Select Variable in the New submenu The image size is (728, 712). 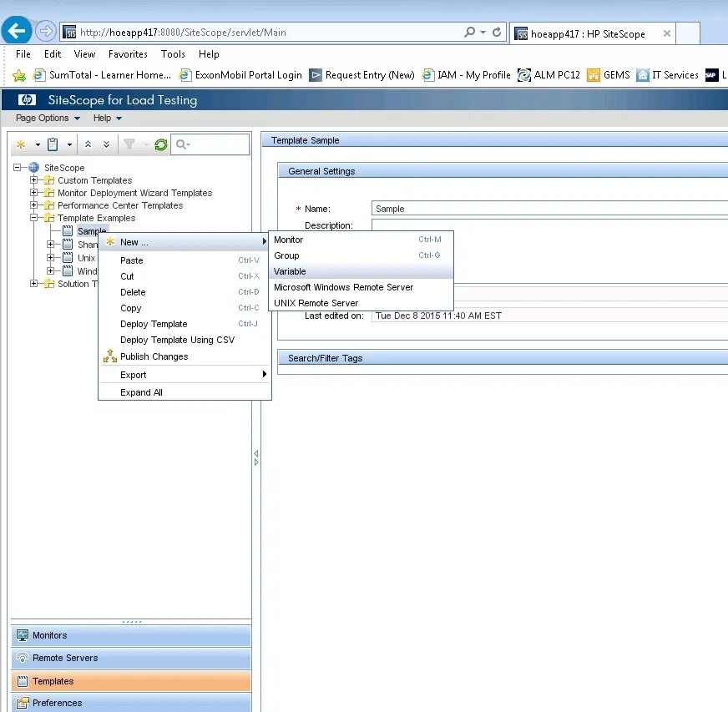361,271
